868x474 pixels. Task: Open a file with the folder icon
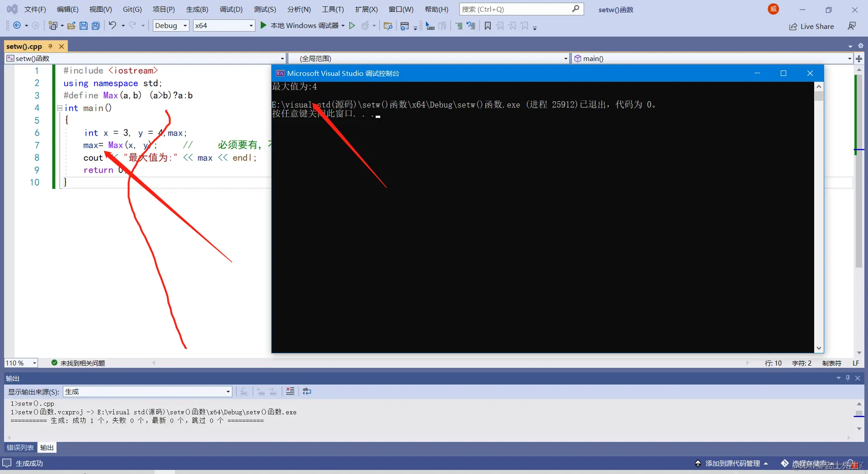pos(71,26)
